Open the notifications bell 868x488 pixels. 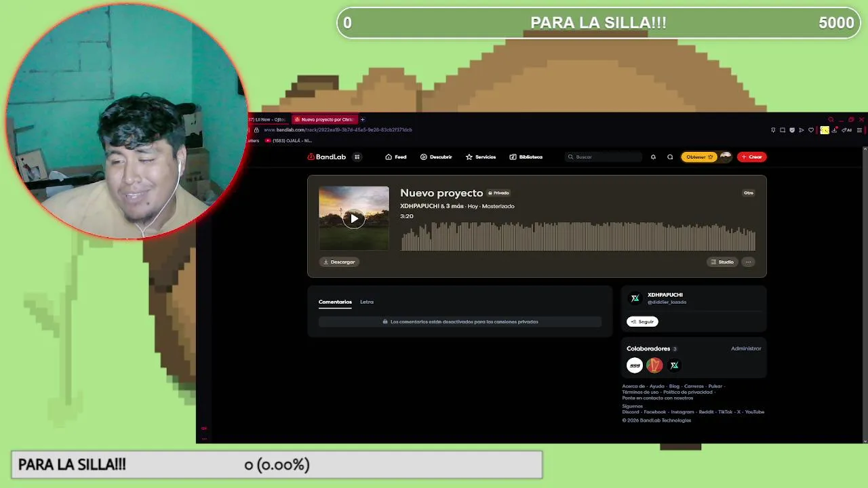click(653, 157)
